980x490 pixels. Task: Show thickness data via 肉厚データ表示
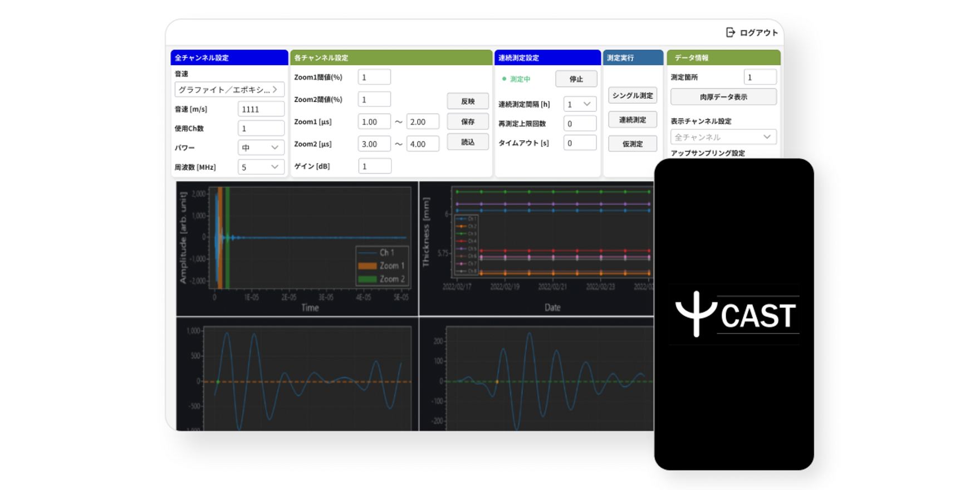(723, 97)
